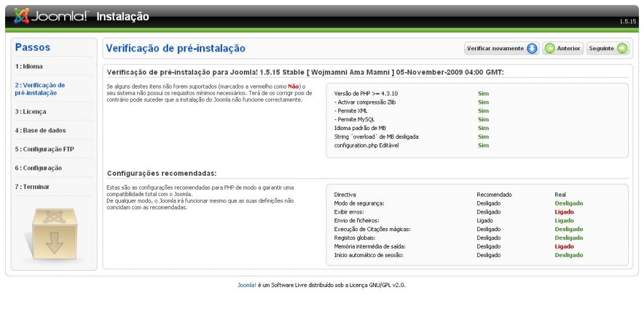
Task: Click the version number 1.5.15 in header
Action: 628,21
